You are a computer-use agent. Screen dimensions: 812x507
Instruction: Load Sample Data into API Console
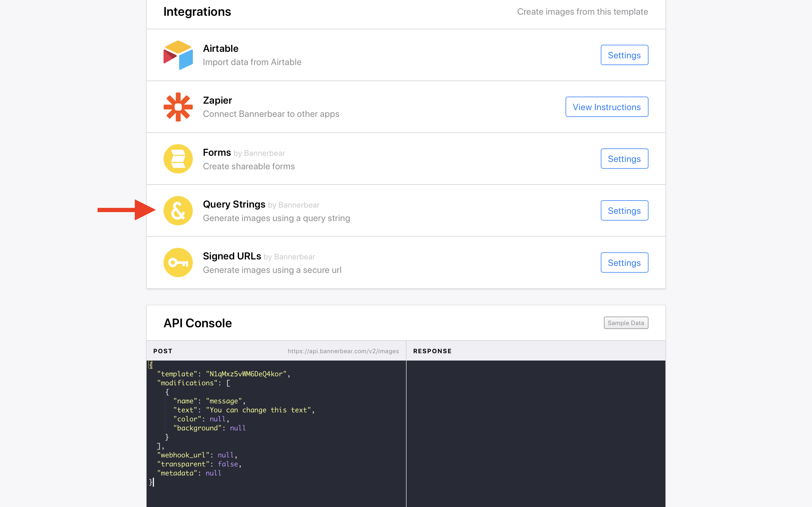pyautogui.click(x=626, y=323)
